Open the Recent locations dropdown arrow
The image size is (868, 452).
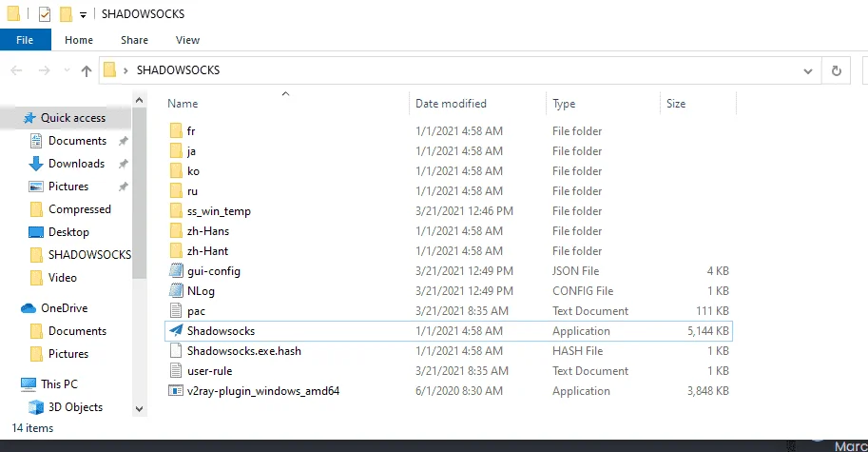(67, 70)
